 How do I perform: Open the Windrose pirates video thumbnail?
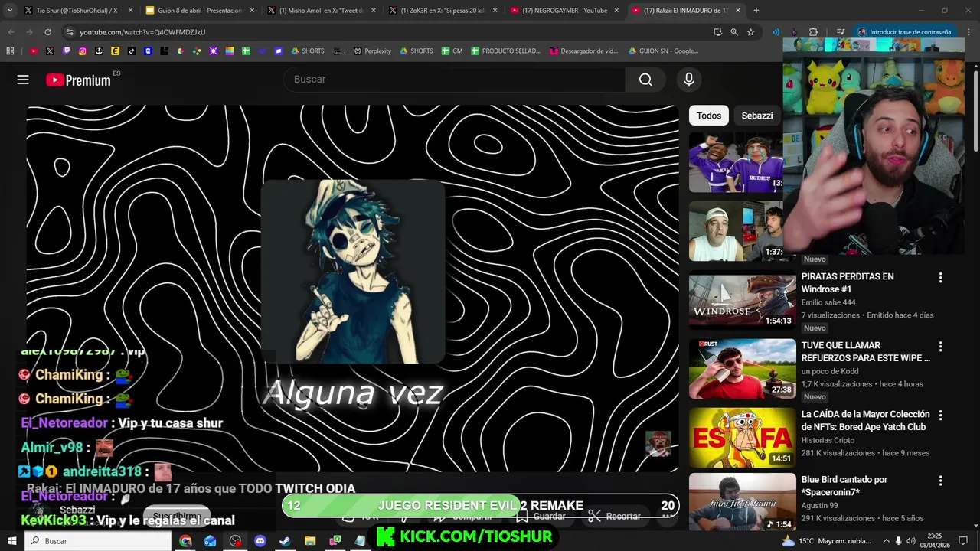[x=742, y=299]
